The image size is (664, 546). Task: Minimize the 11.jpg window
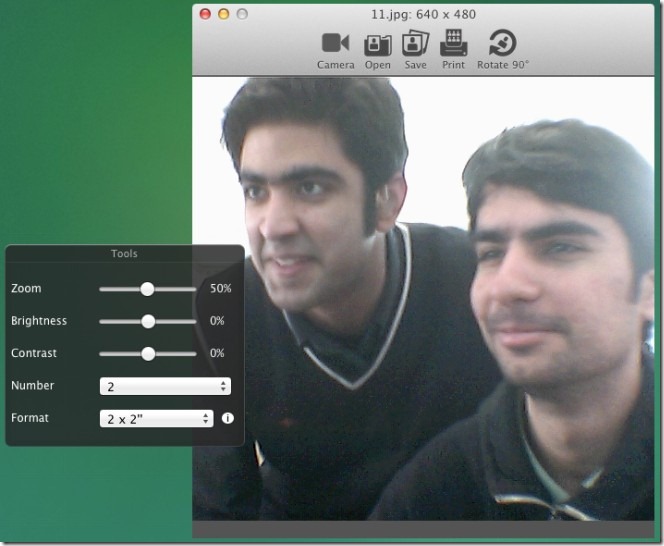pos(224,14)
